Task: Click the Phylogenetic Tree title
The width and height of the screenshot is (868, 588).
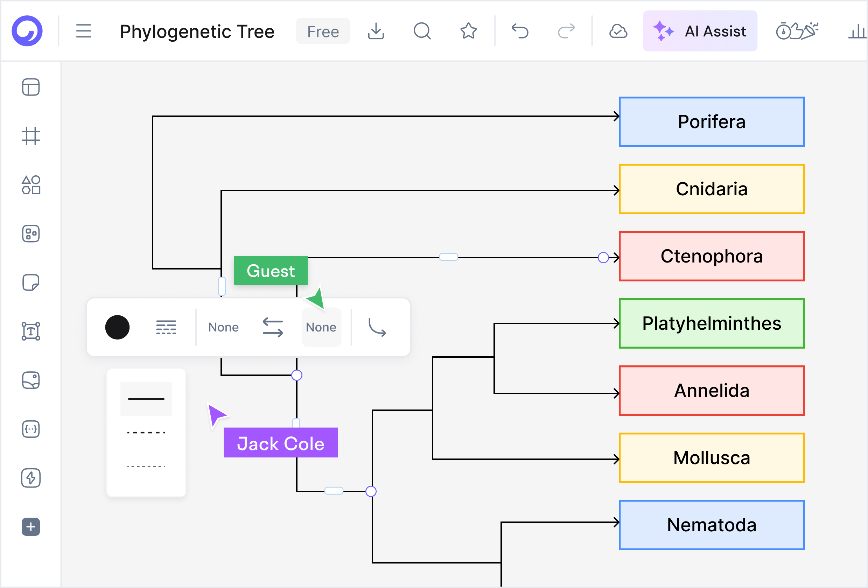Action: pos(197,31)
